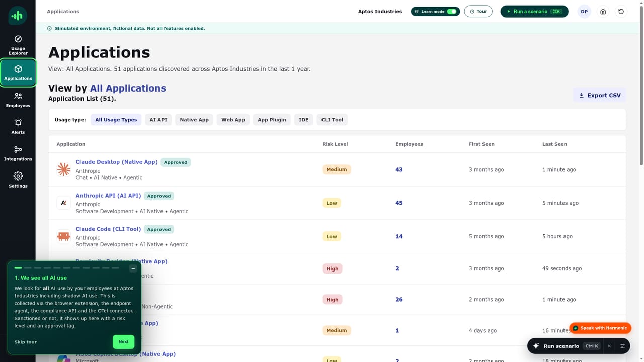
Task: Filter by Native App usage type
Action: (194, 120)
